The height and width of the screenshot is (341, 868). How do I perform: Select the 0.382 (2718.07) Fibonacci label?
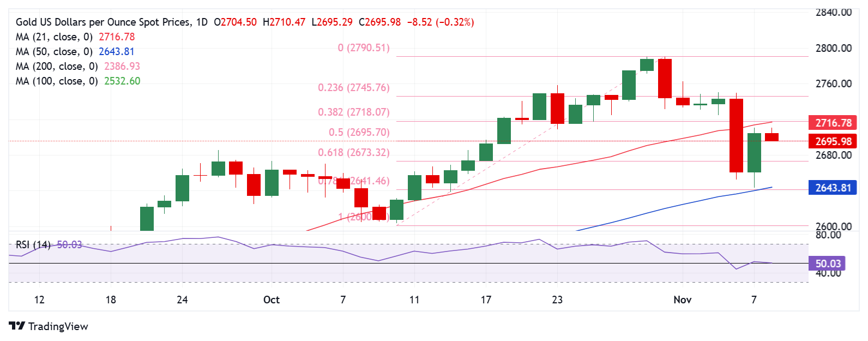(353, 112)
